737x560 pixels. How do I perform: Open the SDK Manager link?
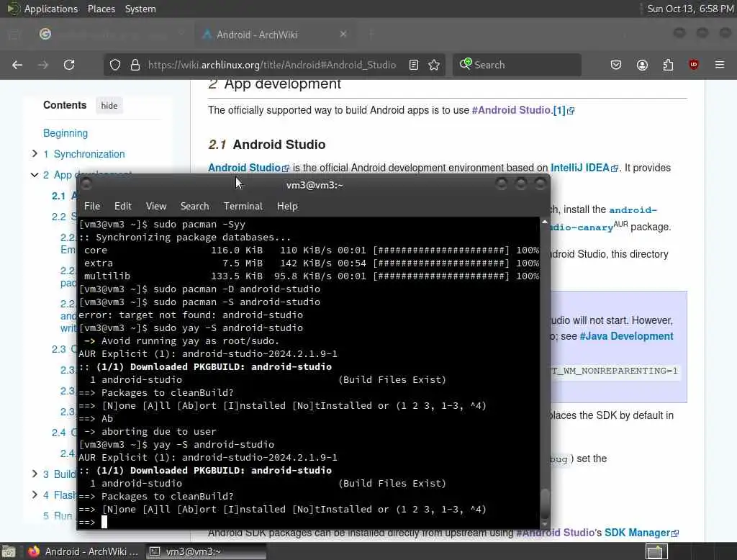click(x=641, y=533)
